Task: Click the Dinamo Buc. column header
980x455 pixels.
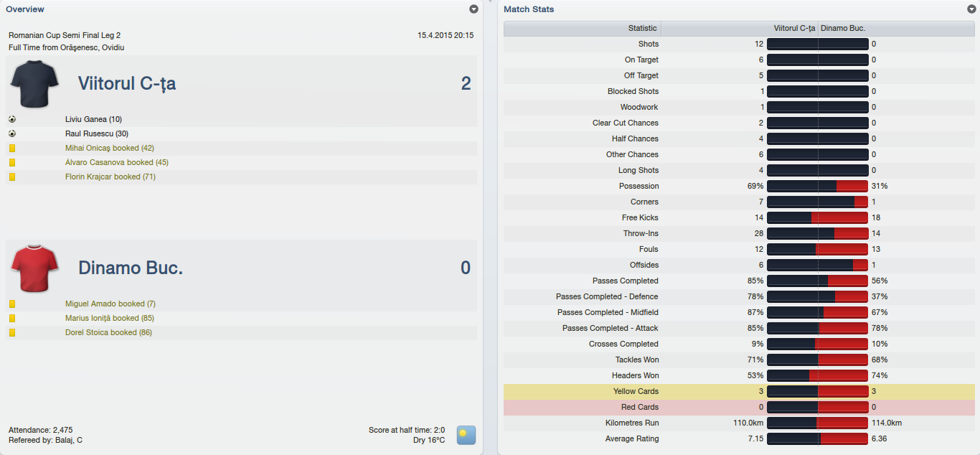Action: [x=843, y=29]
